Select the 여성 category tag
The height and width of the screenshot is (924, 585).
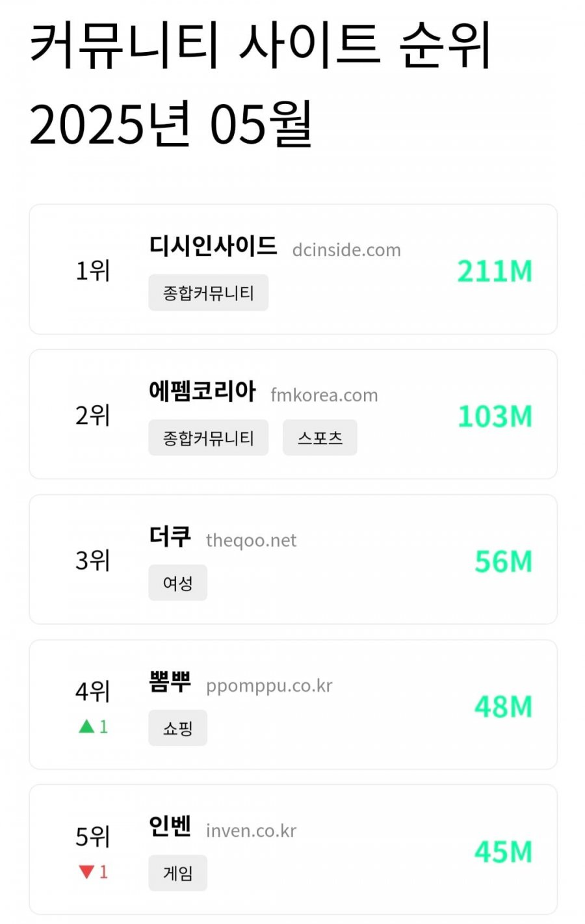click(x=177, y=583)
